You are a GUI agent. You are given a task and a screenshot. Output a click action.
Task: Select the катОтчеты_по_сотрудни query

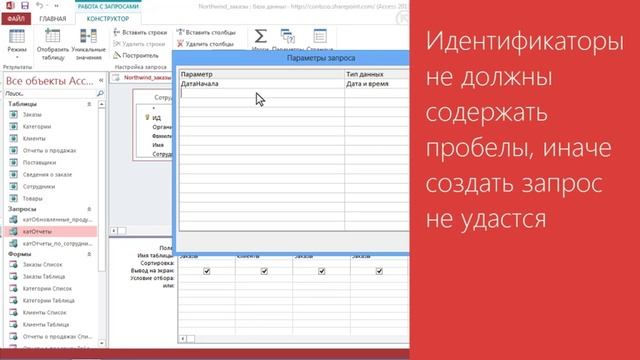[x=51, y=244]
